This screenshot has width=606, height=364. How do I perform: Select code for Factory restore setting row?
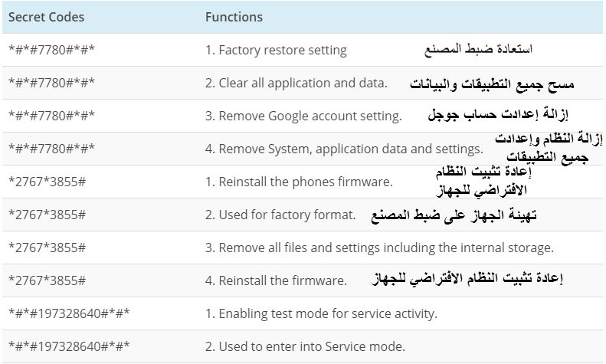coord(51,50)
